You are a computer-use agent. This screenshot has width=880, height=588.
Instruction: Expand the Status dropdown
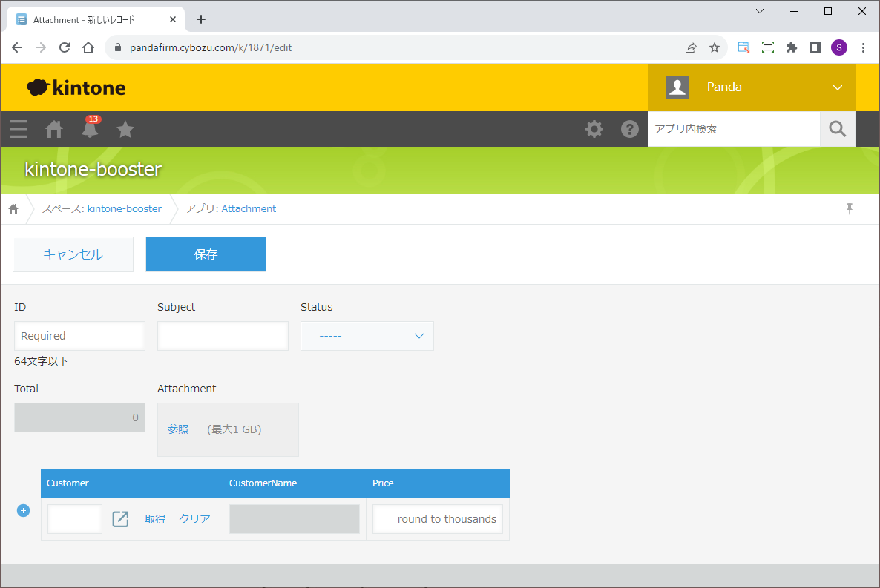click(367, 336)
